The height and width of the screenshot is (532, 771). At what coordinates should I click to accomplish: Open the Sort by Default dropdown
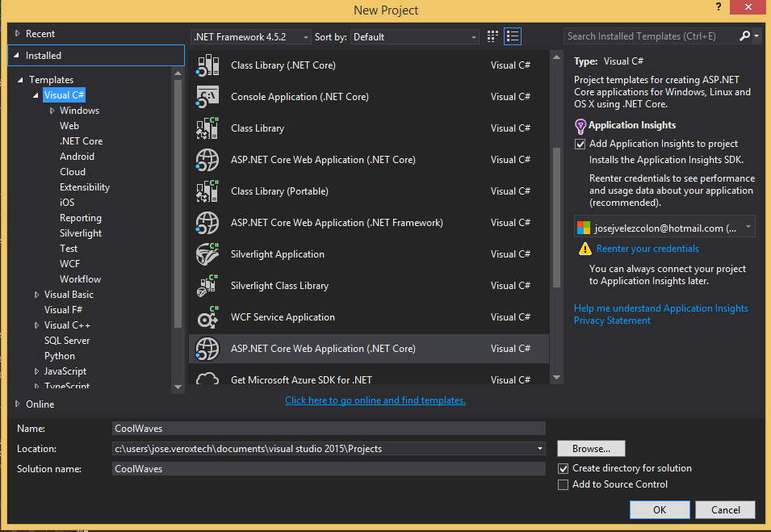[x=475, y=36]
